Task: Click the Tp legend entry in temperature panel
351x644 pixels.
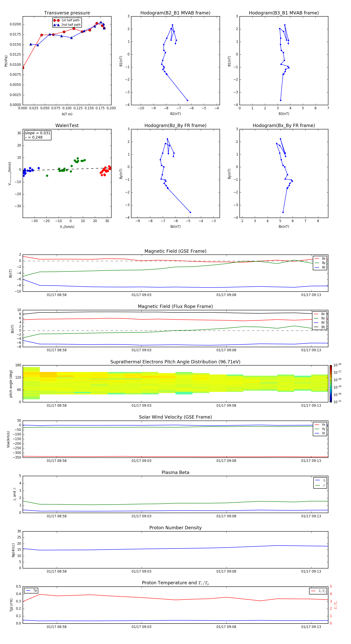Action: pyautogui.click(x=31, y=591)
